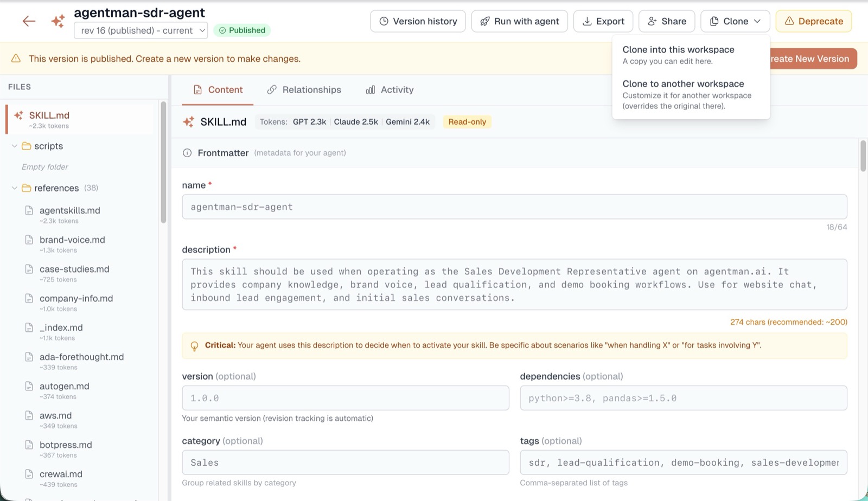Click the scripts folder icon
Viewport: 868px width, 501px height.
pyautogui.click(x=26, y=146)
